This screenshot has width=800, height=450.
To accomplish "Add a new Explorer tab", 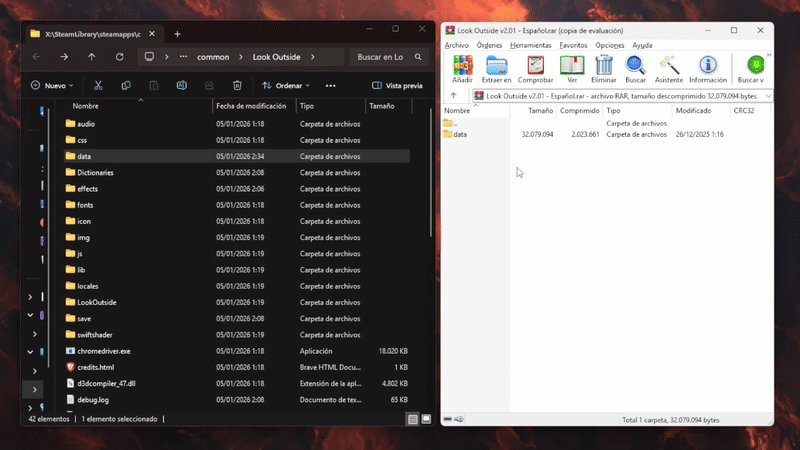I will click(177, 34).
